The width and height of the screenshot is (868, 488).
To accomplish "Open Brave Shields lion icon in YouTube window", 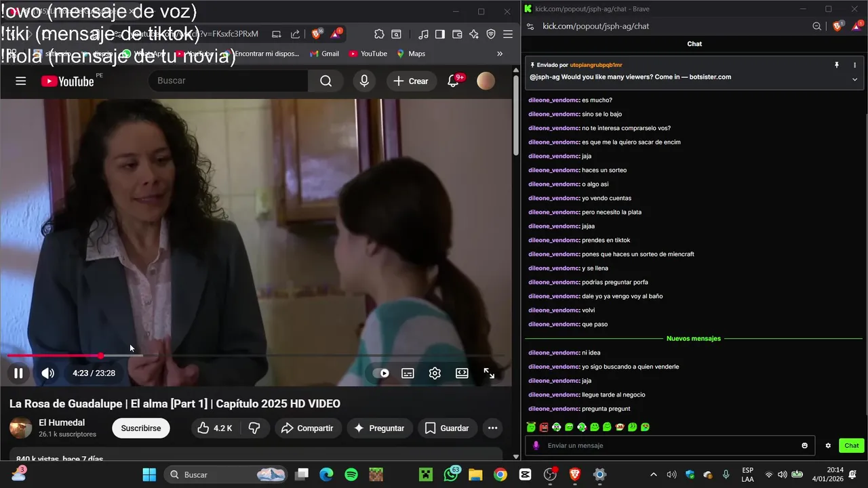I will click(x=317, y=34).
